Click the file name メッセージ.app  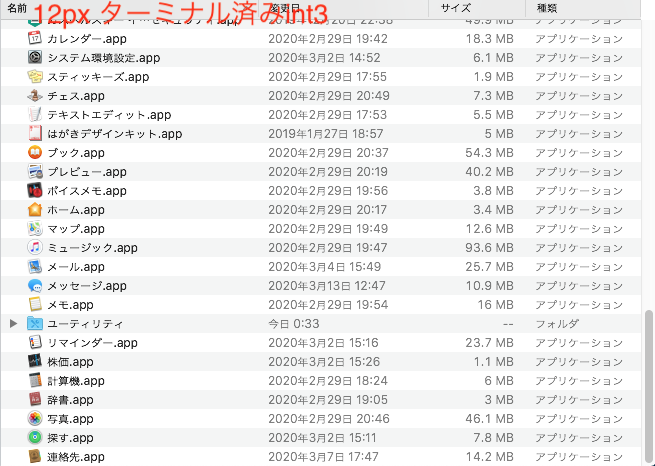click(87, 286)
